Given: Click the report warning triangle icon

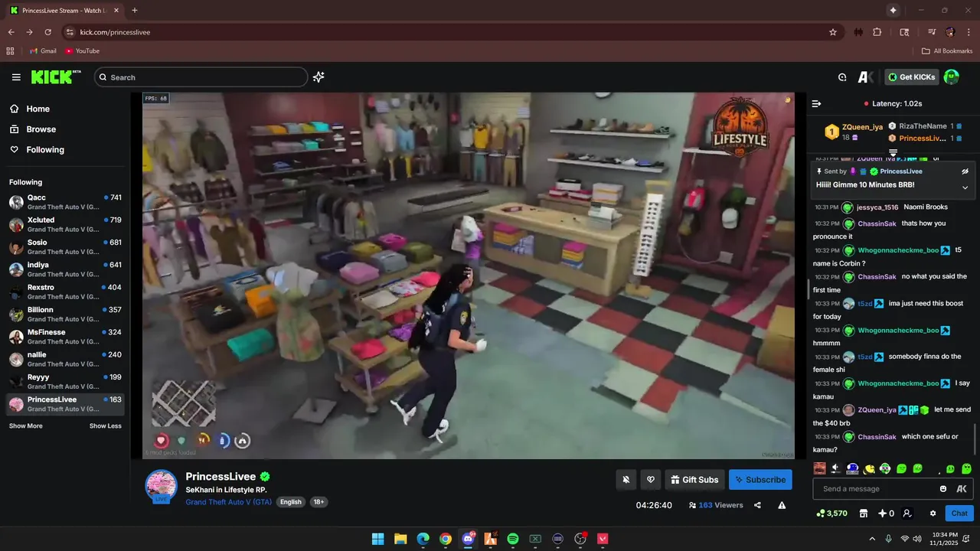Looking at the screenshot, I should click(x=782, y=505).
